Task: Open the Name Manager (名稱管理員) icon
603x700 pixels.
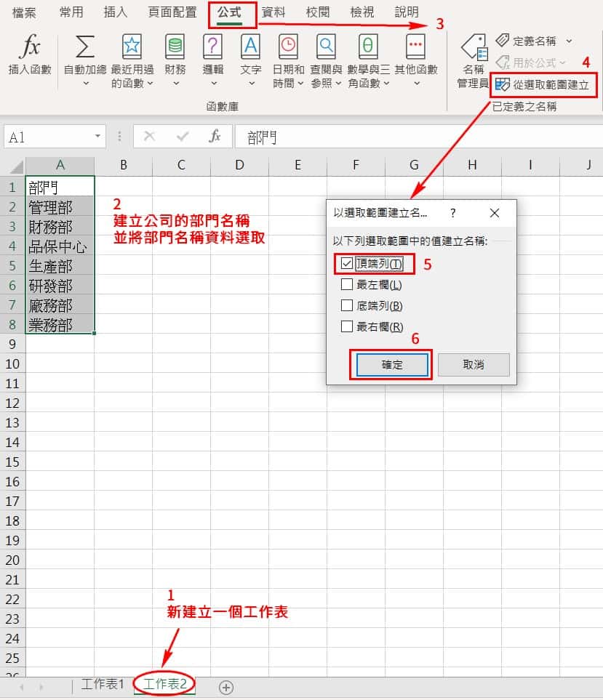Action: [473, 49]
